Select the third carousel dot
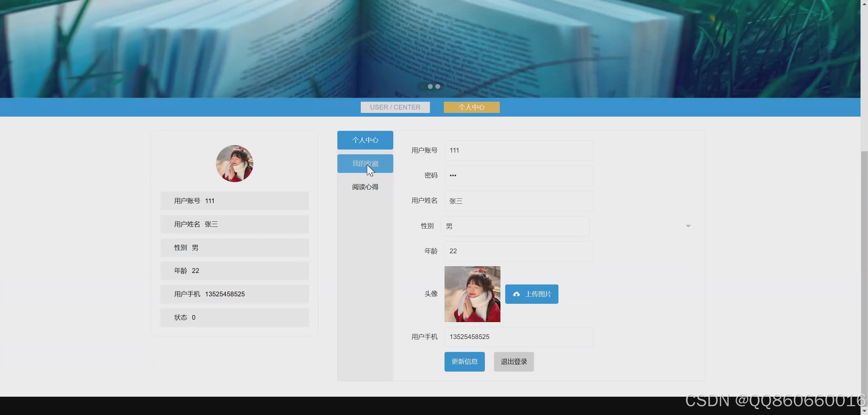The image size is (868, 415). click(x=438, y=86)
